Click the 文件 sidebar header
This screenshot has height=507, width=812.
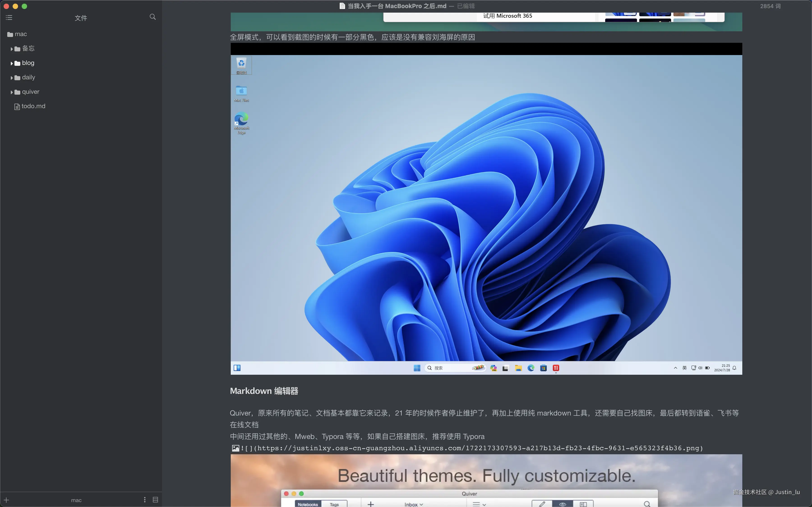(x=81, y=18)
